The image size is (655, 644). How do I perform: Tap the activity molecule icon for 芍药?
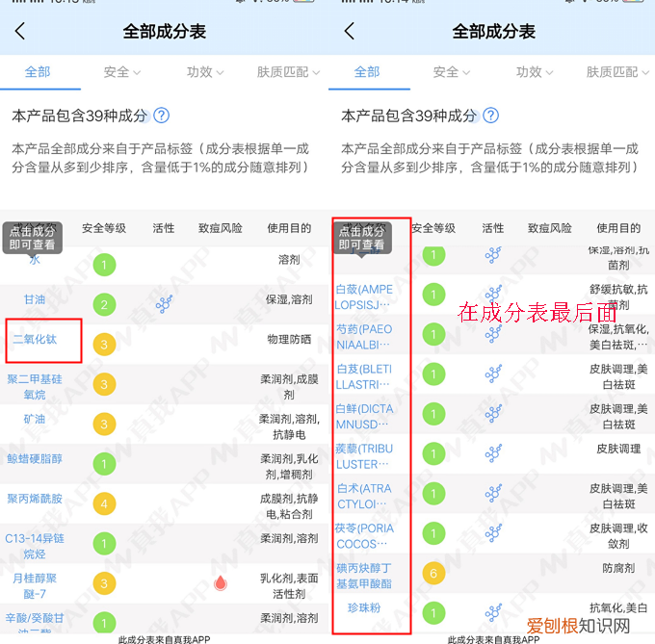(x=493, y=334)
